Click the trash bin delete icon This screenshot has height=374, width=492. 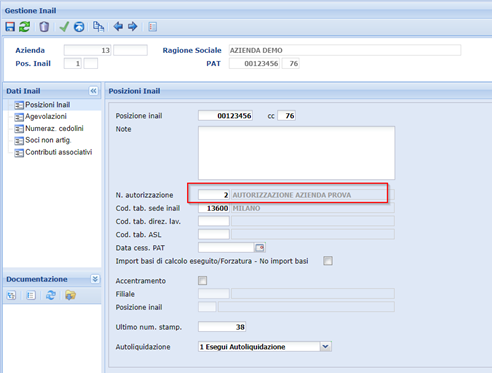44,27
